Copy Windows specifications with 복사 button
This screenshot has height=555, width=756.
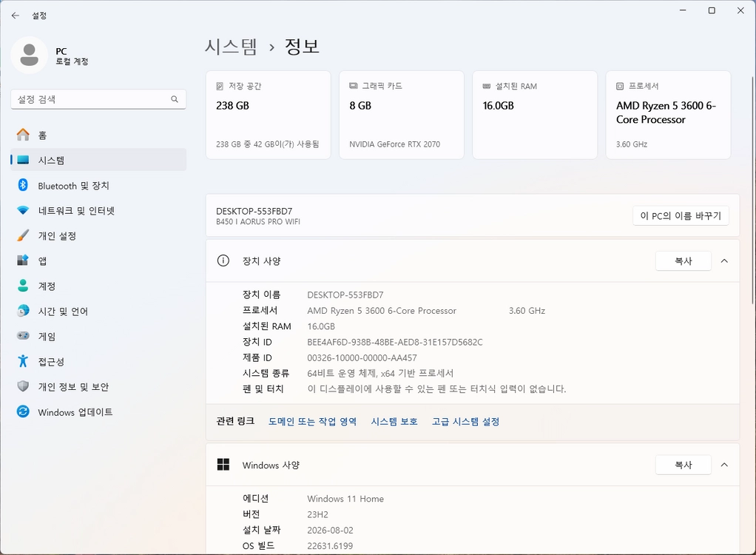point(684,465)
